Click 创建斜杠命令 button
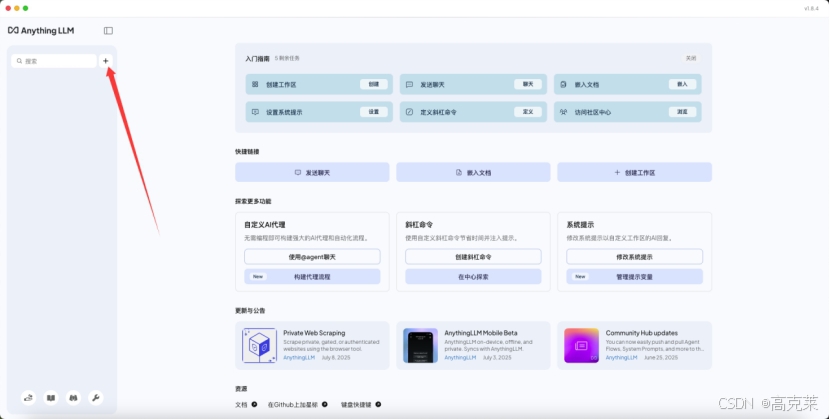The image size is (830, 419). click(473, 257)
